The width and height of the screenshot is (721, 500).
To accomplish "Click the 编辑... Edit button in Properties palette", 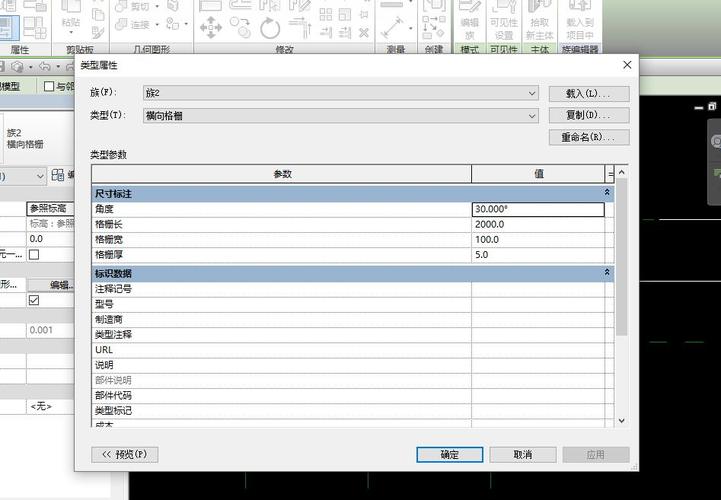I will (51, 285).
